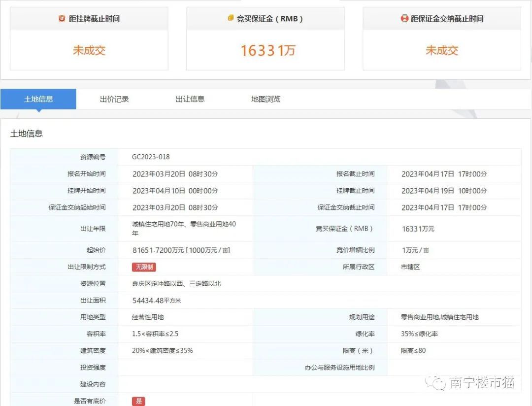The height and width of the screenshot is (406, 532).
Task: Switch to the 地图浏览 tab
Action: [266, 99]
